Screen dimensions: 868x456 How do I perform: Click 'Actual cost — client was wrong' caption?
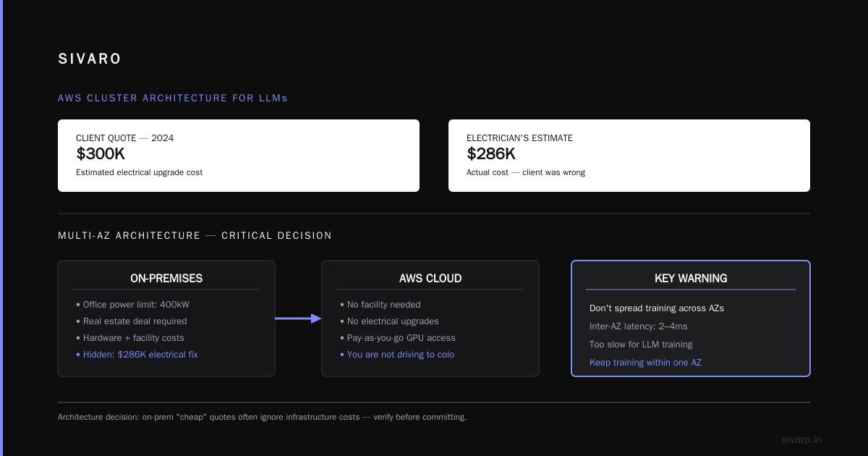tap(526, 172)
